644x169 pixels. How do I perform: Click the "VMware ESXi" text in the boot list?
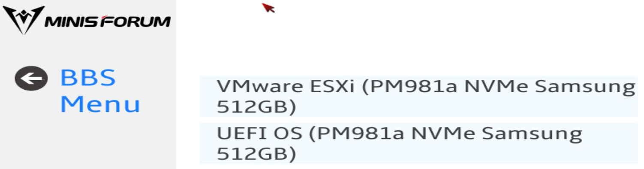point(286,86)
